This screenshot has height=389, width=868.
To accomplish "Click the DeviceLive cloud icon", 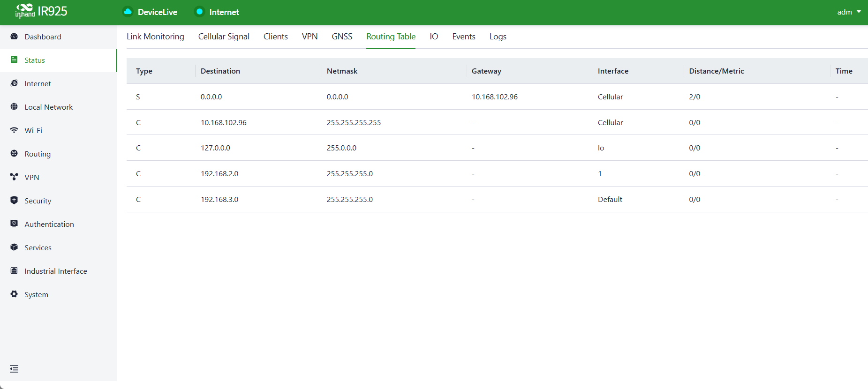I will click(x=128, y=12).
